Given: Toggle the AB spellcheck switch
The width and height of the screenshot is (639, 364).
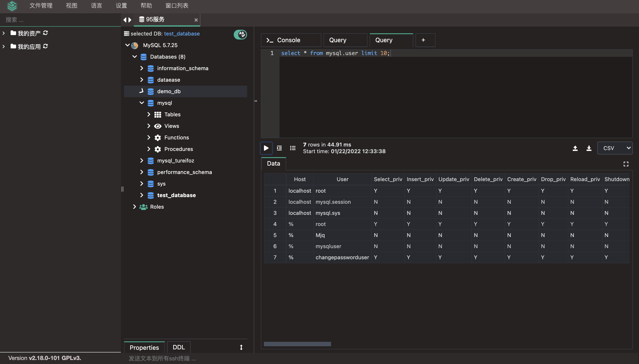Looking at the screenshot, I should (x=240, y=34).
